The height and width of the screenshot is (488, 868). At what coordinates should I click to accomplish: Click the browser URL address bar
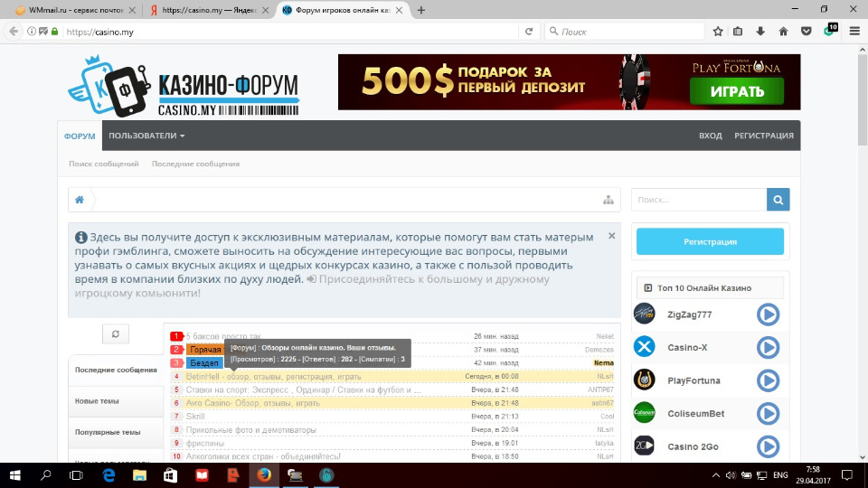click(x=290, y=32)
